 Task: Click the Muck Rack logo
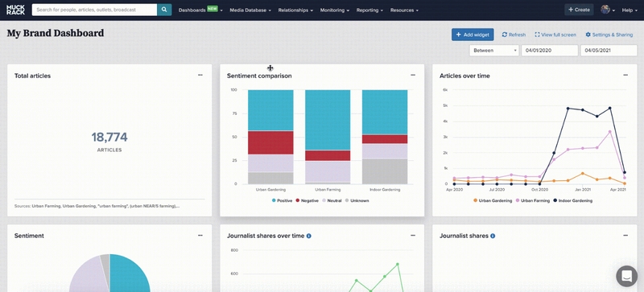[x=15, y=10]
